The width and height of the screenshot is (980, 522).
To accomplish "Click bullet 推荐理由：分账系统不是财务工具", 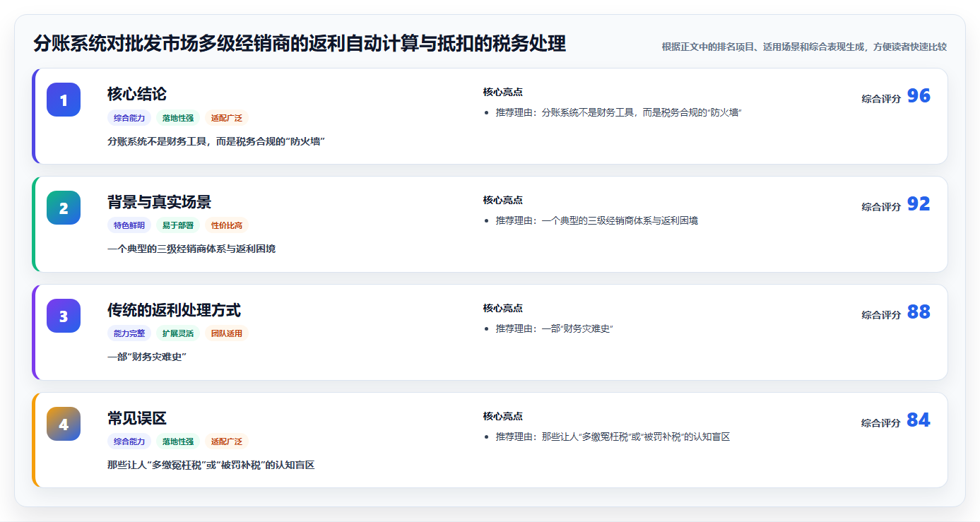I will 618,113.
